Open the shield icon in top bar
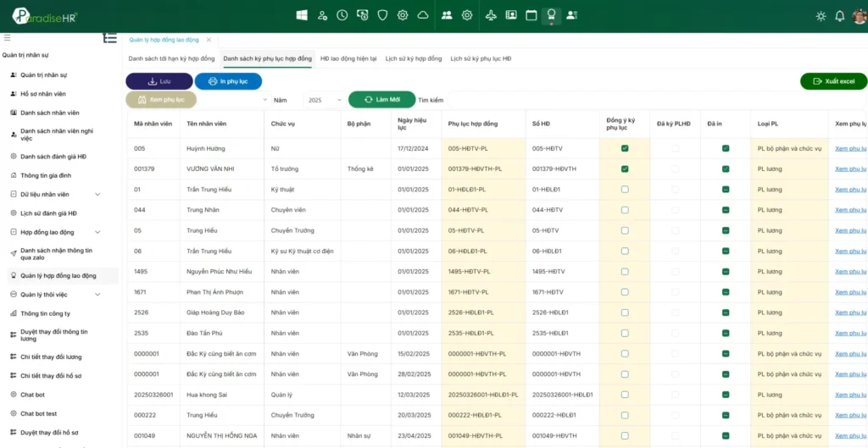Screen dimensions: 868x448 382,15
